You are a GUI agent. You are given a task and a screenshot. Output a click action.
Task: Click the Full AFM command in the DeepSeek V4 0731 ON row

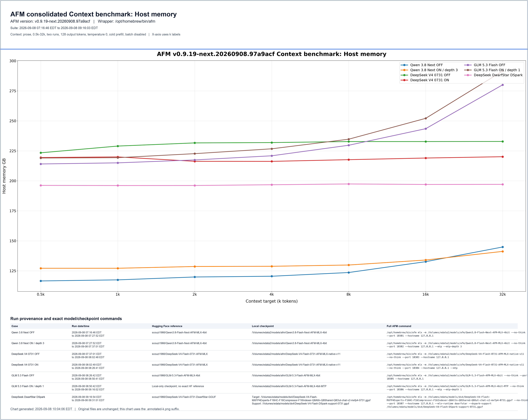pos(455,366)
